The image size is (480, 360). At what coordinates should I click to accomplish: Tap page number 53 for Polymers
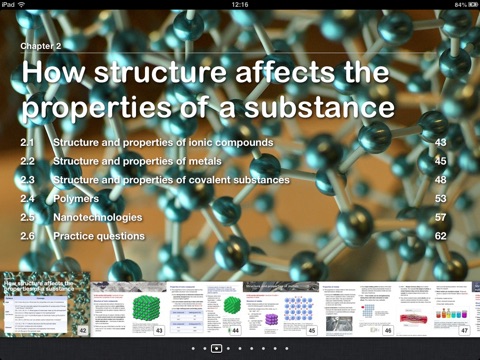440,199
